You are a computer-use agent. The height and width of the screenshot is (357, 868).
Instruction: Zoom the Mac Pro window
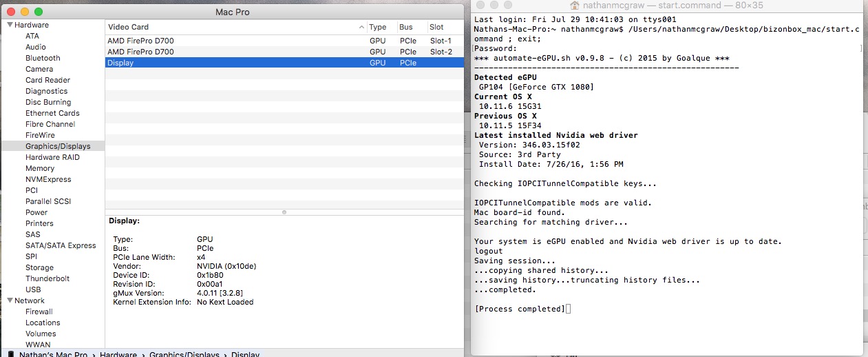pos(39,12)
